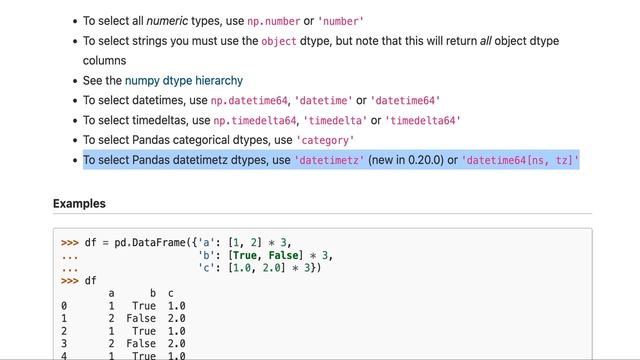Click output row 3 of the DataFrame
640x360 pixels.
tap(123, 343)
